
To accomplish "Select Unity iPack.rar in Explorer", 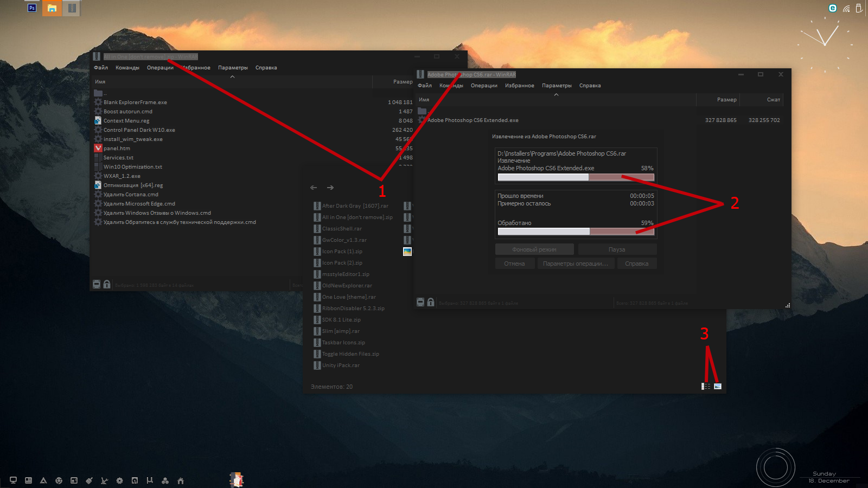I will pos(336,365).
